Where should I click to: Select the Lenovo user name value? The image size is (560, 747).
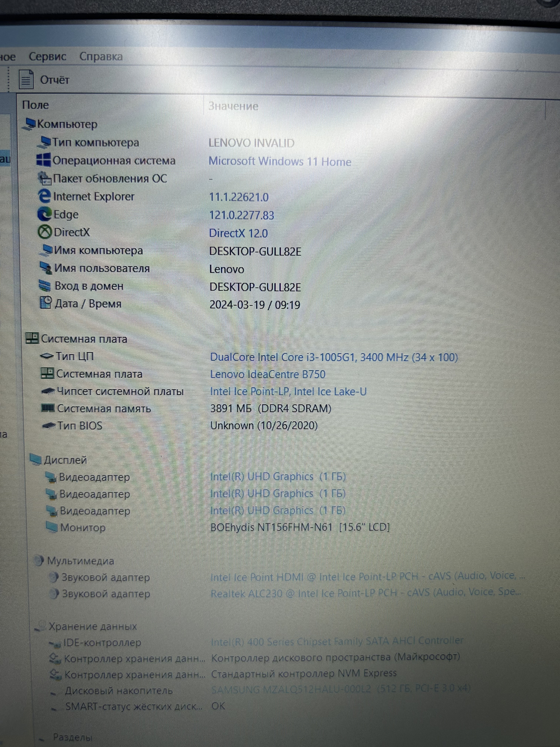click(x=227, y=269)
